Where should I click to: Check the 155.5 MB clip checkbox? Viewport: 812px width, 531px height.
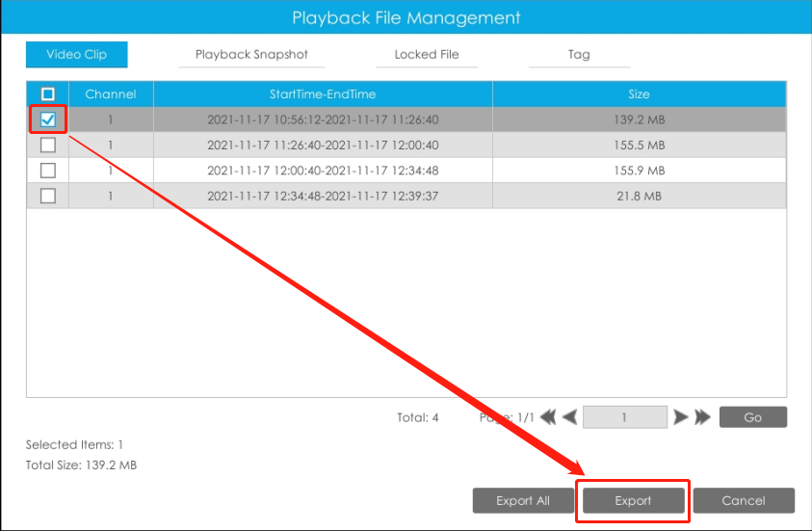[47, 146]
